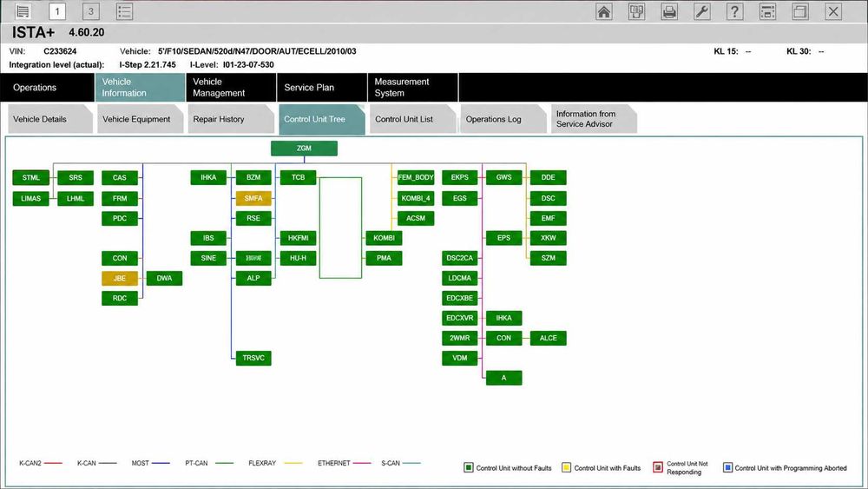Select the DSC2CA control unit

coord(459,258)
